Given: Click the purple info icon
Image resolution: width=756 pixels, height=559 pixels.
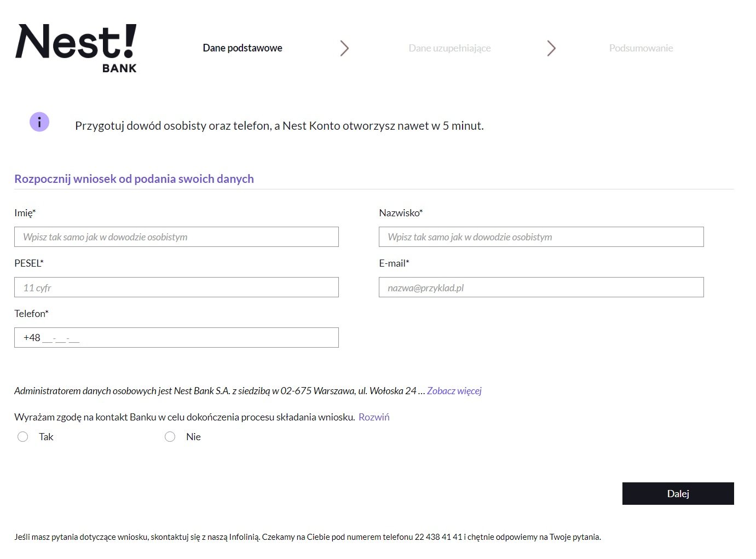Looking at the screenshot, I should pos(39,122).
